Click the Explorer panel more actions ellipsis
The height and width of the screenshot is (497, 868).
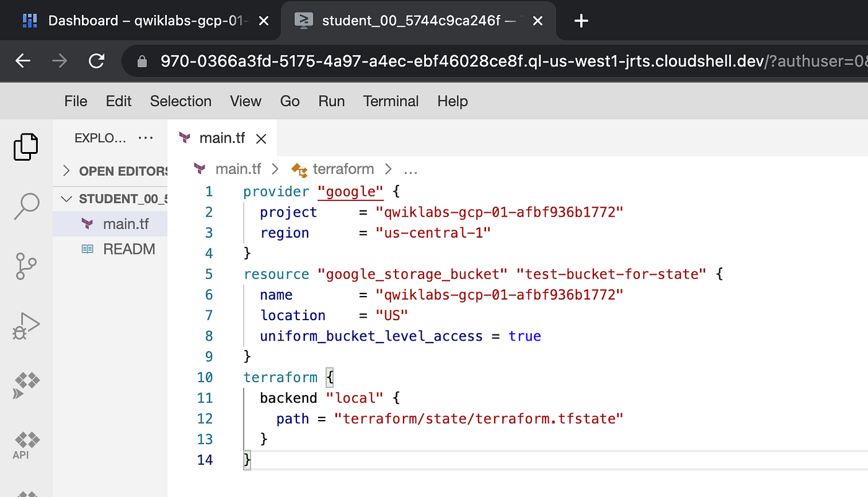pyautogui.click(x=146, y=138)
